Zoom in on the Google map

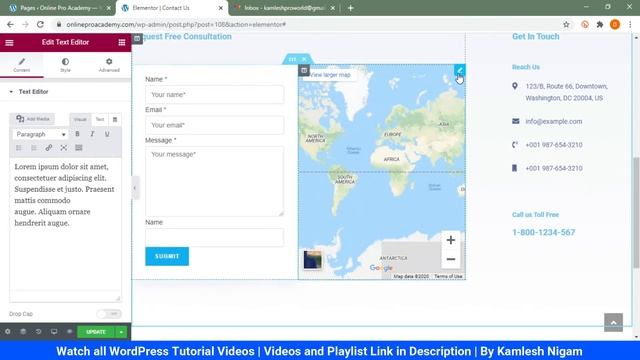[451, 240]
